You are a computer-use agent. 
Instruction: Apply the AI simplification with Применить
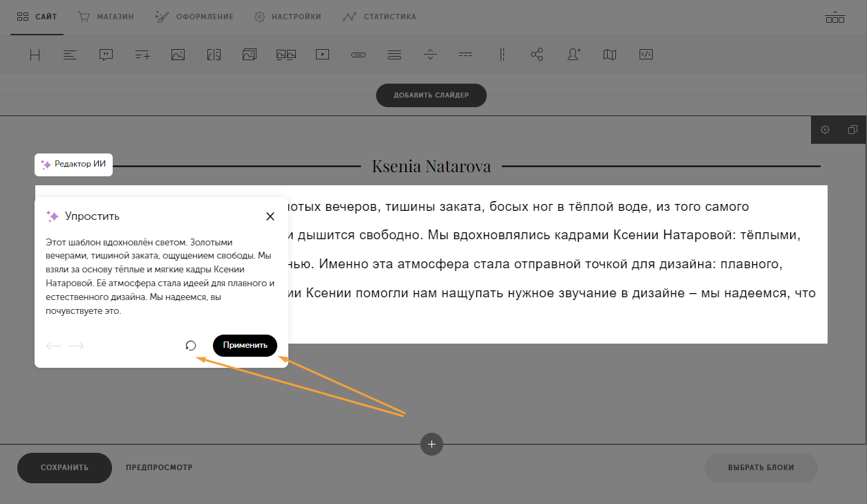[x=245, y=345]
